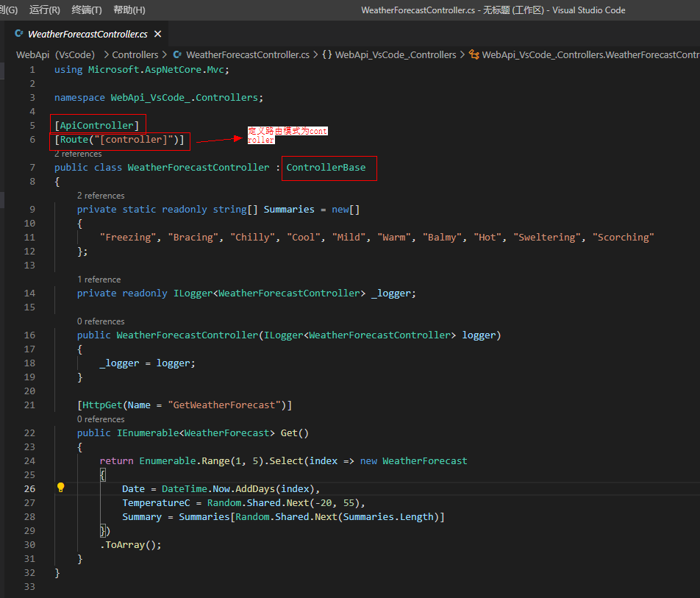Screen dimensions: 700x598
Task: Click the C# file icon in the breadcrumb bar
Action: pos(176,54)
